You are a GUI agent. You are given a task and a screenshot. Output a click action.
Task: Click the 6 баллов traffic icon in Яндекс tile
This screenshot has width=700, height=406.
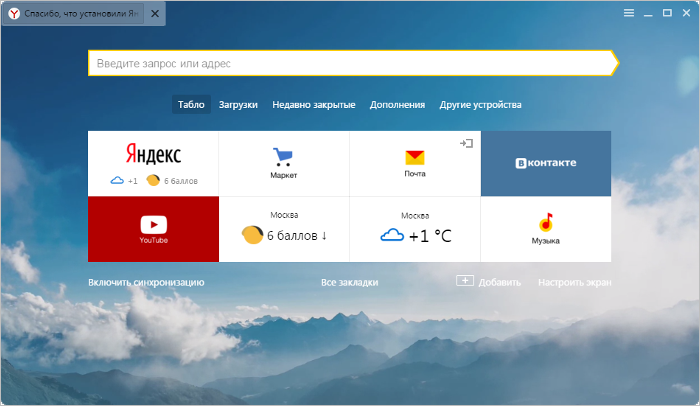click(153, 180)
